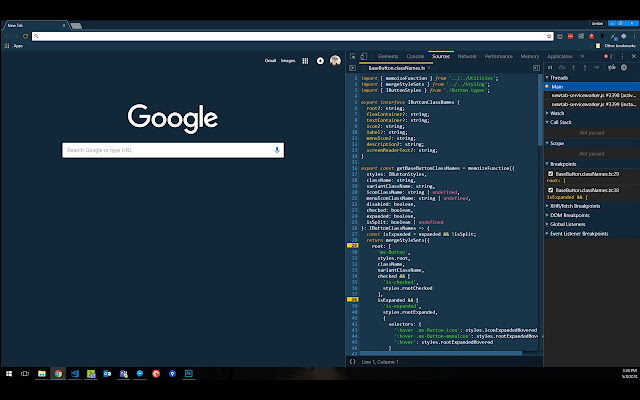Open the Memory tab
This screenshot has height=400, width=640.
pyautogui.click(x=529, y=56)
